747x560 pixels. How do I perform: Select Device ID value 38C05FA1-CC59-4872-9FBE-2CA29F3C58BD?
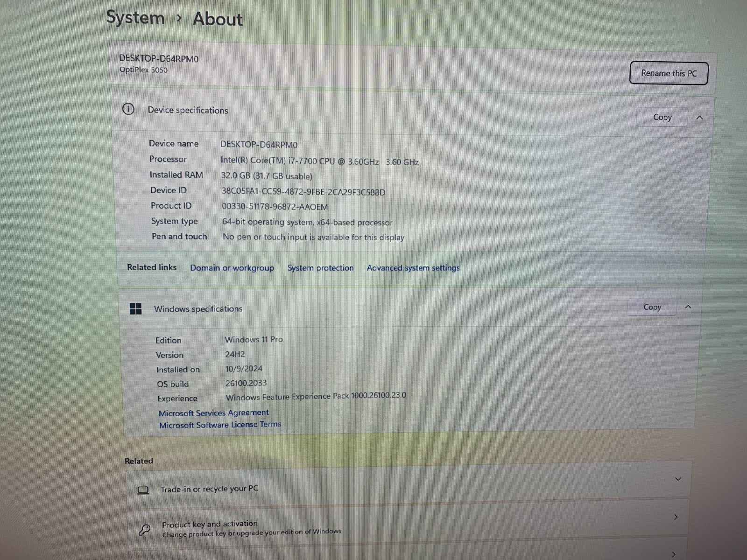303,192
